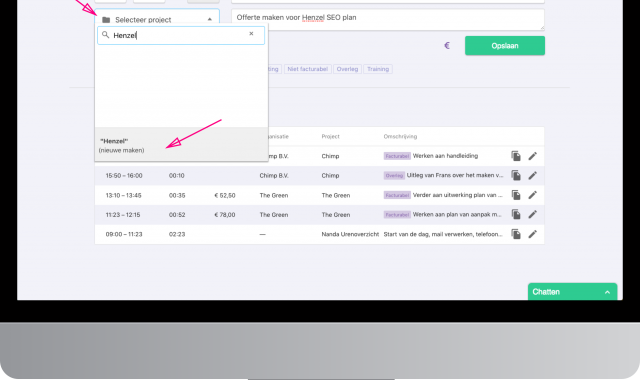Image resolution: width=640 pixels, height=380 pixels.
Task: Edit the Werken aan handleiding entry
Action: [x=533, y=156]
